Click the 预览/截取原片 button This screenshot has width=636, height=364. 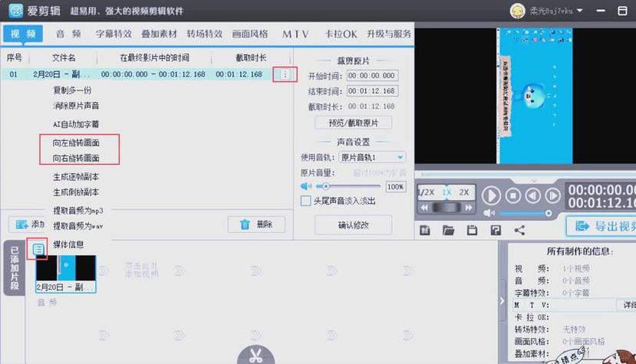click(353, 123)
